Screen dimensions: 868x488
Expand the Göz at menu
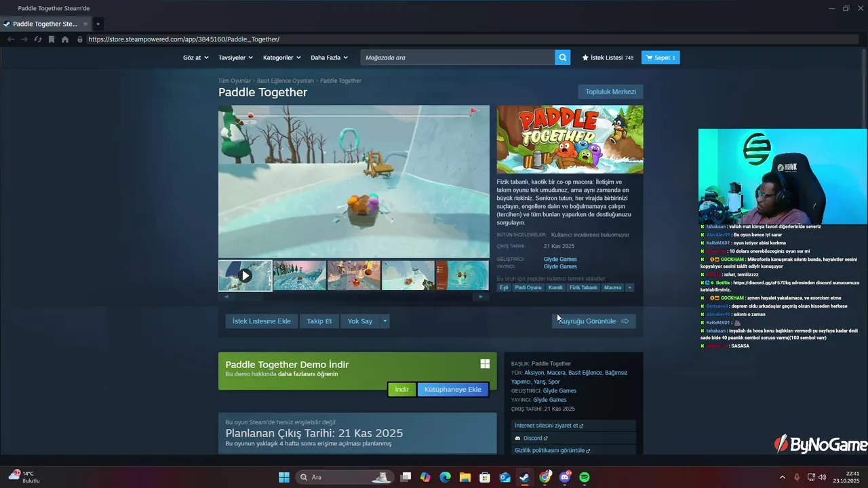coord(195,58)
